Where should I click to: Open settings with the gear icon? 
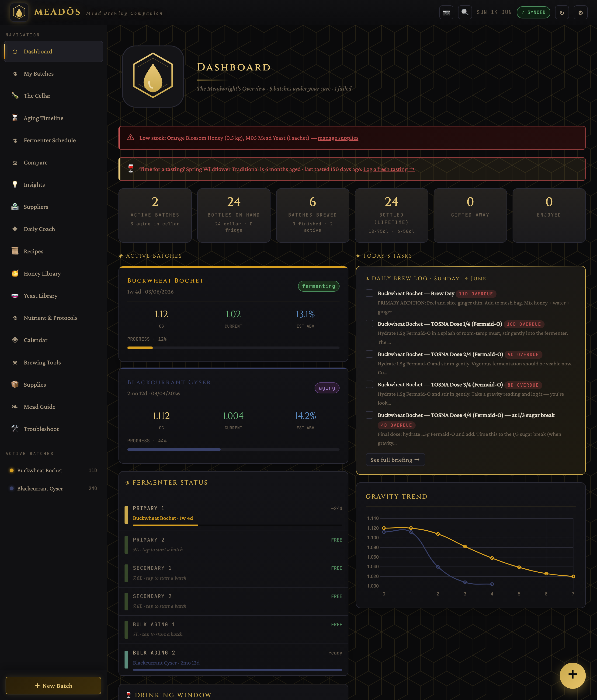coord(580,13)
